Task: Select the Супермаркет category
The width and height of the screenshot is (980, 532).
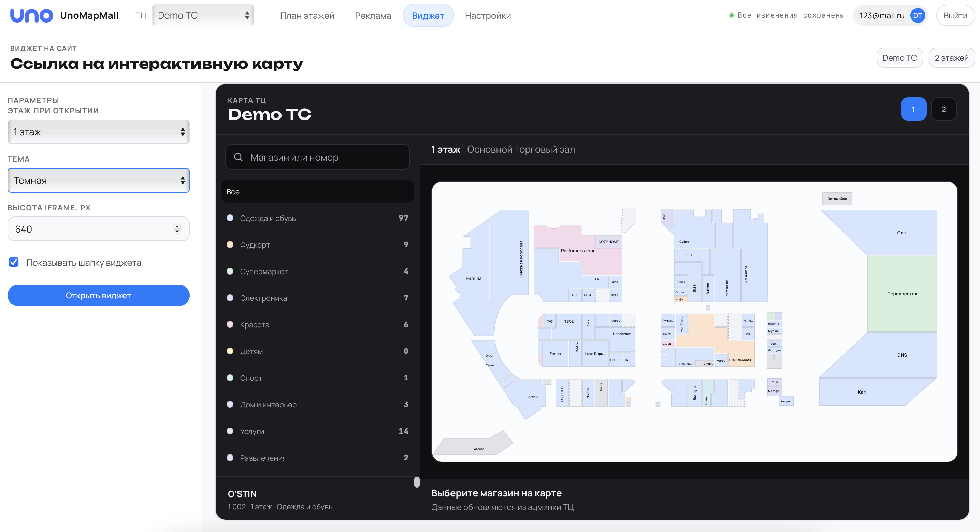Action: click(x=318, y=271)
